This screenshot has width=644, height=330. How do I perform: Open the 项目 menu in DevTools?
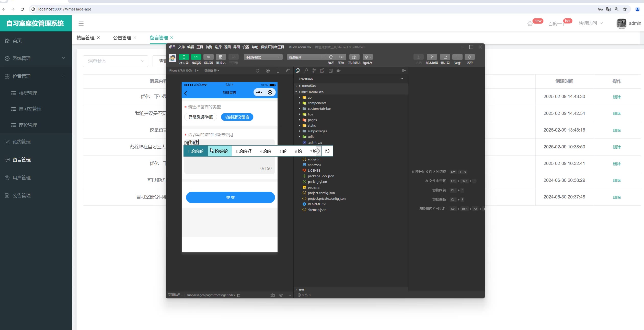(172, 47)
